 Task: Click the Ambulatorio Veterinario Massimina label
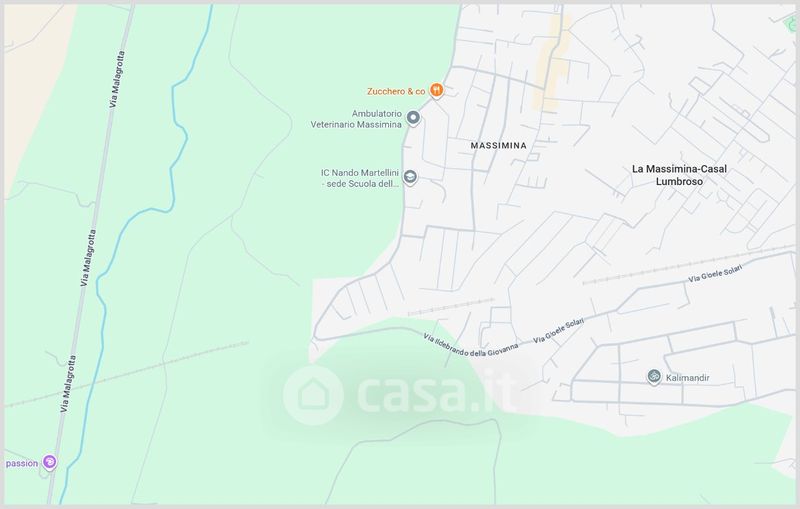(x=356, y=119)
